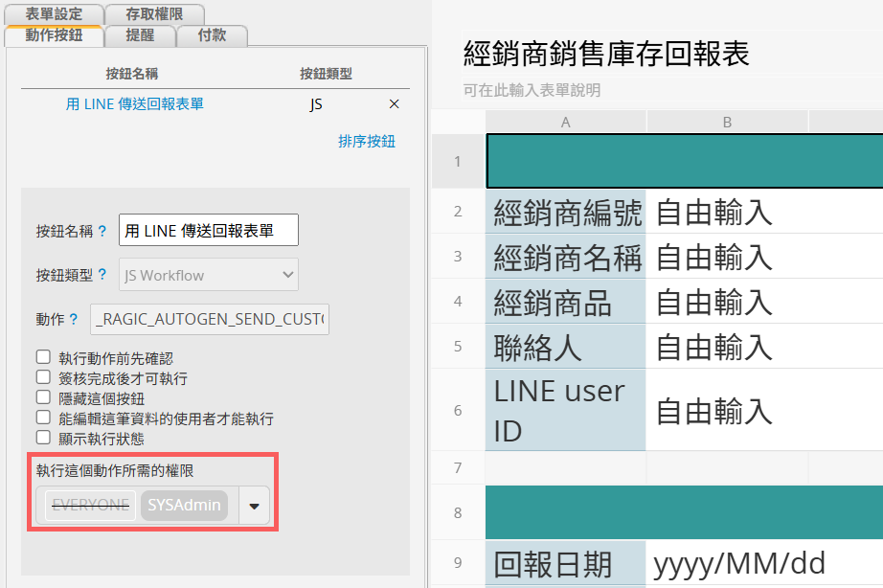Enable 能編輯這筆資料的使用者才能執行 checkbox
883x588 pixels.
coord(43,418)
